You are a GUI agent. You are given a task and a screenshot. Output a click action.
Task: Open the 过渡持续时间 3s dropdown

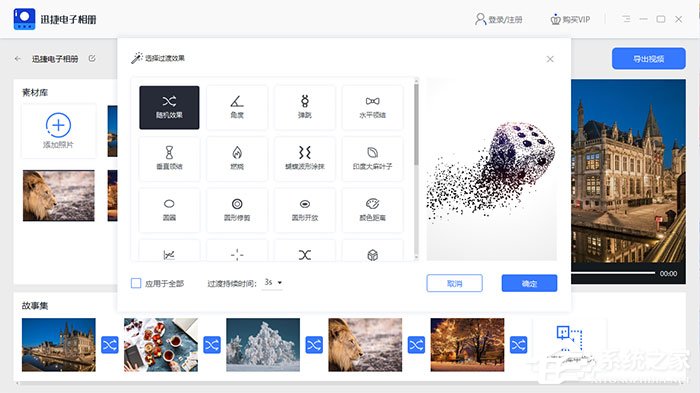pos(273,282)
